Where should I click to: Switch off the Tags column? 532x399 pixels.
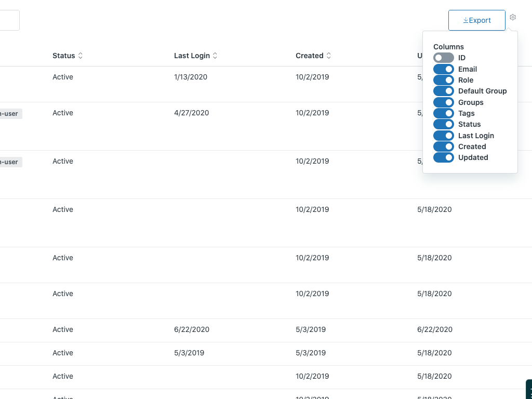click(443, 113)
